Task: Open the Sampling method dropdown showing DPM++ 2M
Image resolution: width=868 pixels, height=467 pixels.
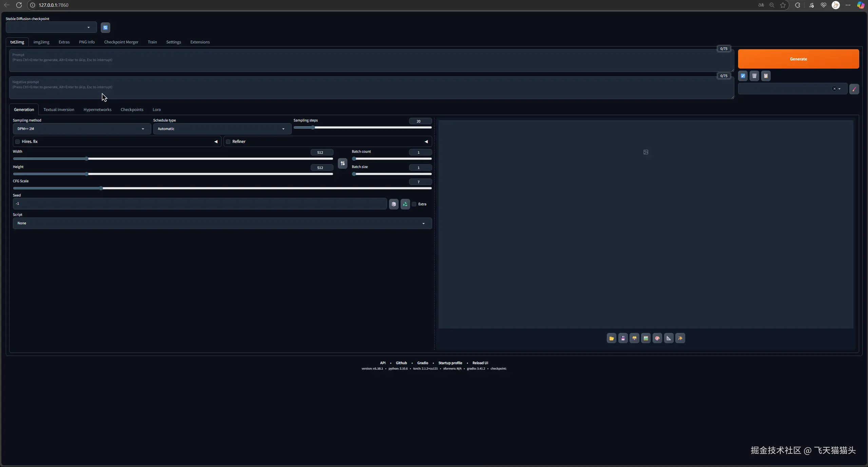Action: pos(82,129)
